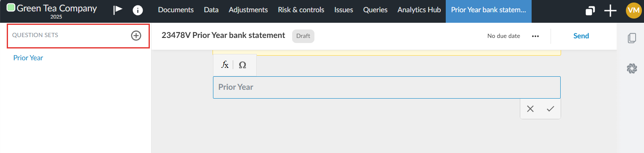
Task: Open Risk & controls menu
Action: click(301, 10)
